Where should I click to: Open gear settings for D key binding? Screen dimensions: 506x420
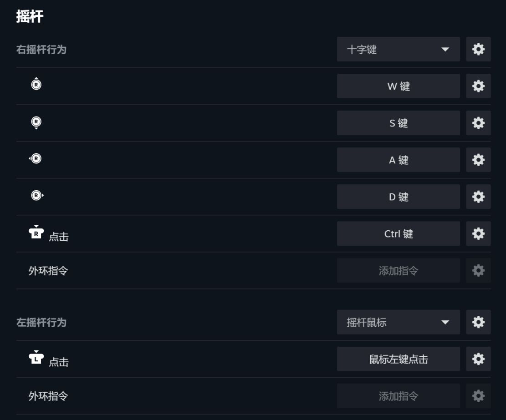point(478,197)
